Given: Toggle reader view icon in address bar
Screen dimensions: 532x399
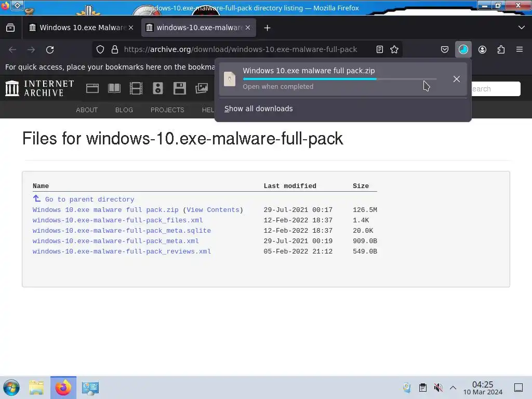Looking at the screenshot, I should (380, 49).
